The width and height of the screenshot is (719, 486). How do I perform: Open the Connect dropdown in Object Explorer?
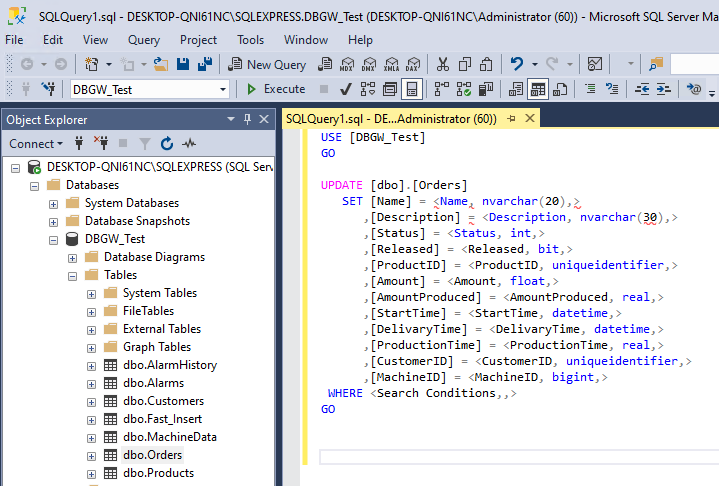pyautogui.click(x=36, y=143)
